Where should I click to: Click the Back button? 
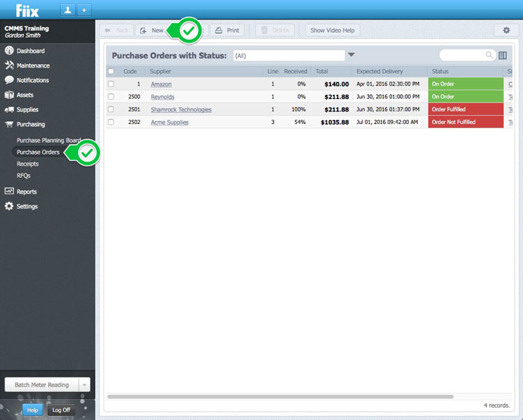(x=116, y=31)
